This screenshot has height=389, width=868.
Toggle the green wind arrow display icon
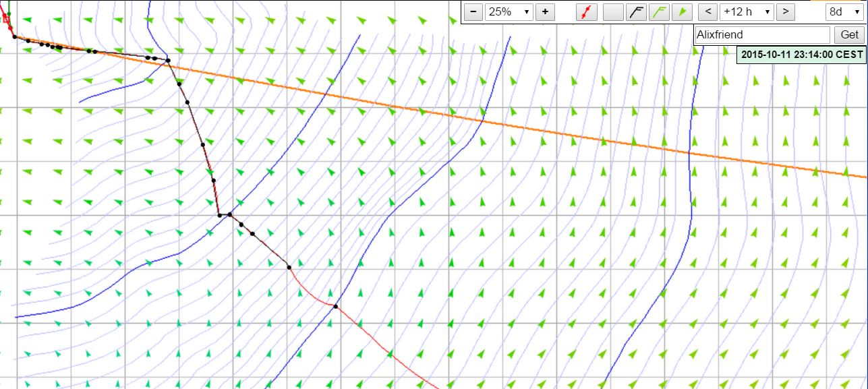coord(683,11)
